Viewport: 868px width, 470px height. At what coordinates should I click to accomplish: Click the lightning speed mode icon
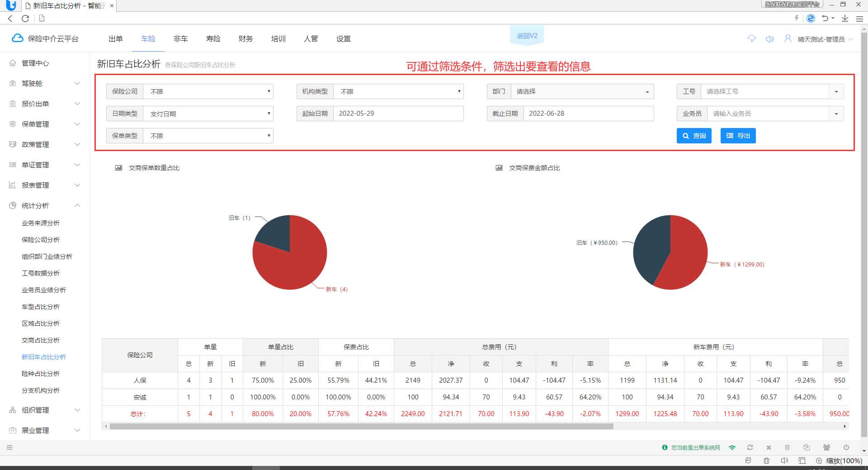tap(797, 19)
